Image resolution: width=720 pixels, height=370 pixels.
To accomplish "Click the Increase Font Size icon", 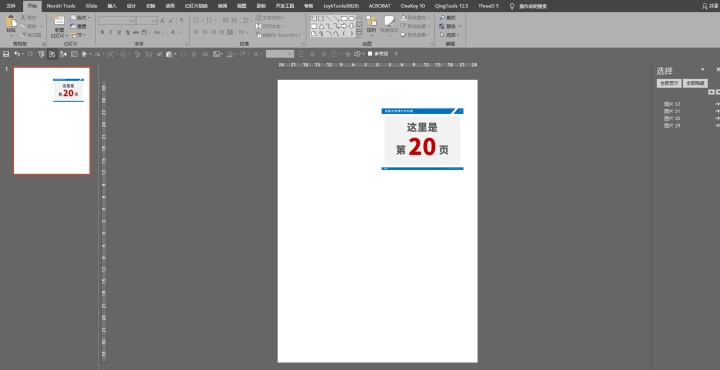I will point(163,21).
